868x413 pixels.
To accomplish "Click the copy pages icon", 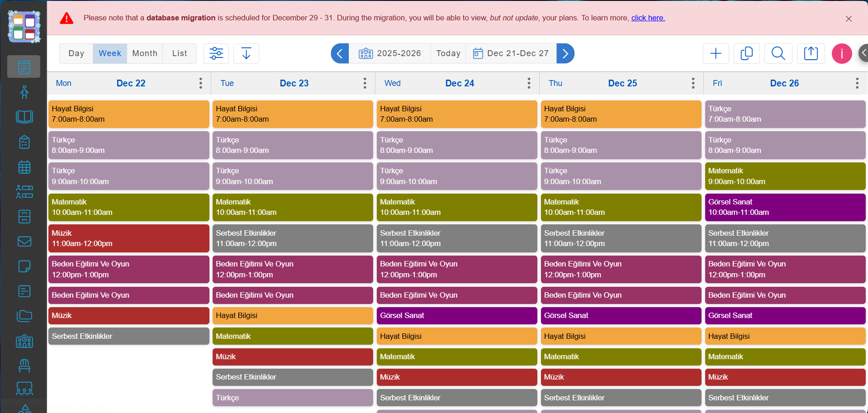I will pyautogui.click(x=746, y=53).
